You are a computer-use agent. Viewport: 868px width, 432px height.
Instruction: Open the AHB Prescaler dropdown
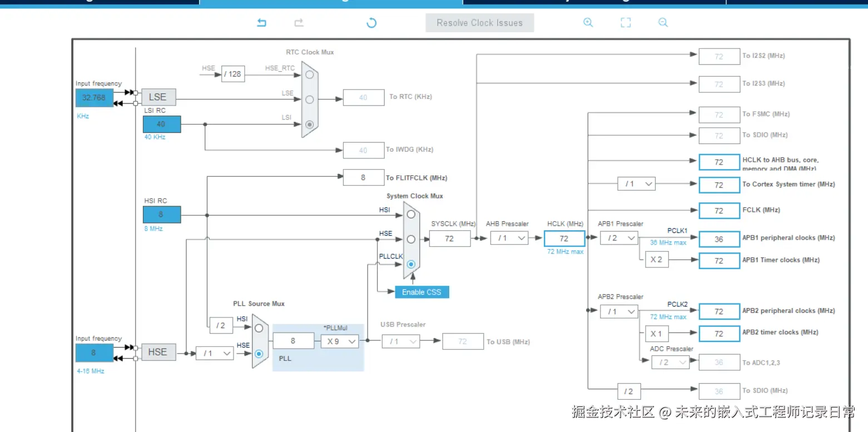coord(509,238)
